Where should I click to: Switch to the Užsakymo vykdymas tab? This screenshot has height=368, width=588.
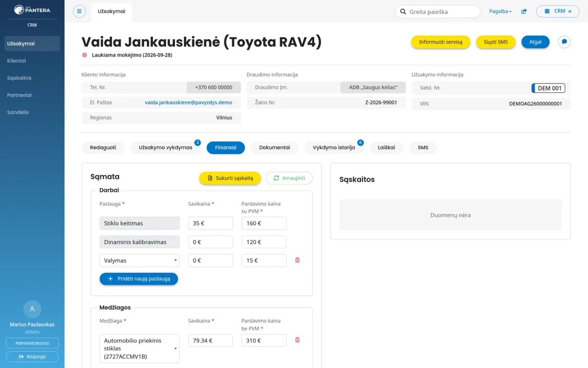tap(166, 148)
